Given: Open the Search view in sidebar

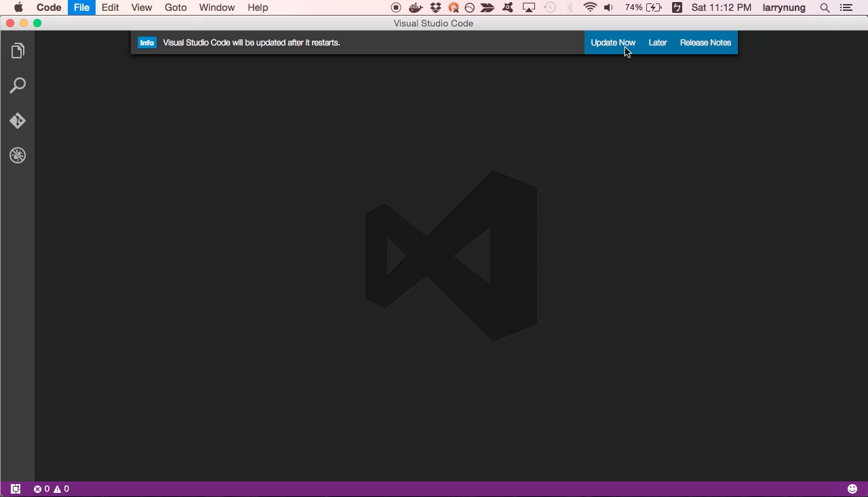Looking at the screenshot, I should click(x=18, y=85).
